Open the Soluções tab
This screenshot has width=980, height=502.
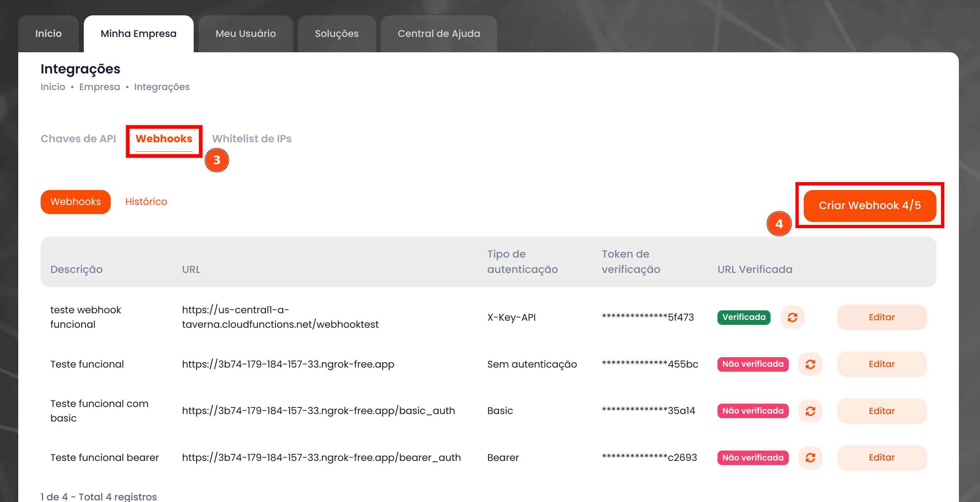(x=336, y=34)
